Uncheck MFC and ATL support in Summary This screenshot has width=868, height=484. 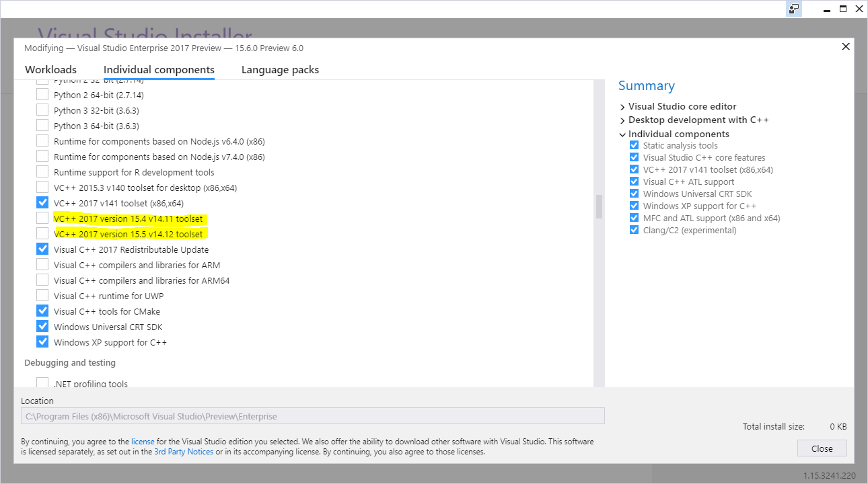pyautogui.click(x=634, y=218)
